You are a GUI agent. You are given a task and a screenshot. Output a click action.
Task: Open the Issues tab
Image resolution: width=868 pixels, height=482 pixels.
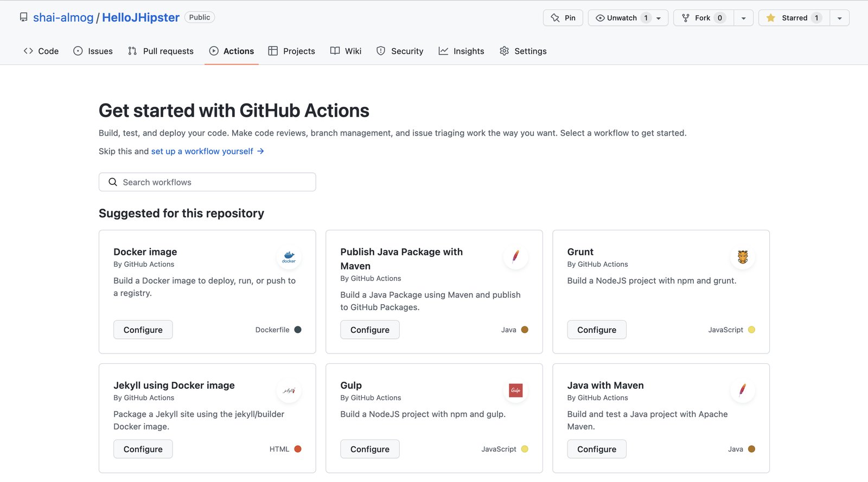93,51
